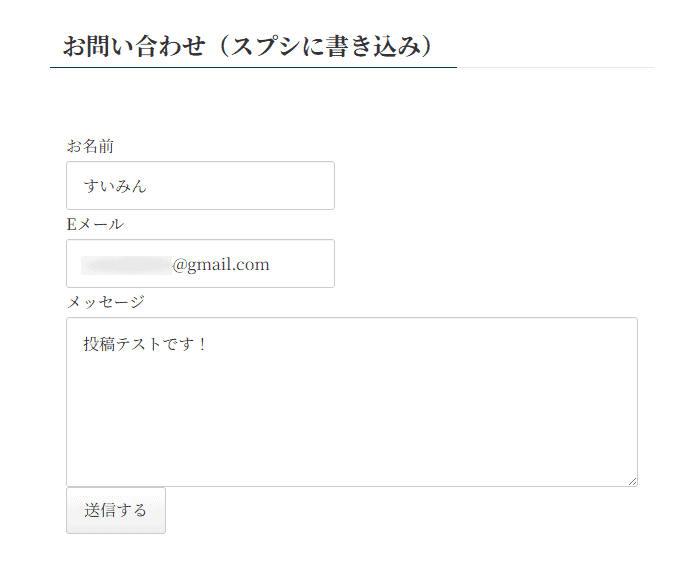Screen dimensions: 685x567
Task: Click the @gmail.com text in email field
Action: coord(220,265)
